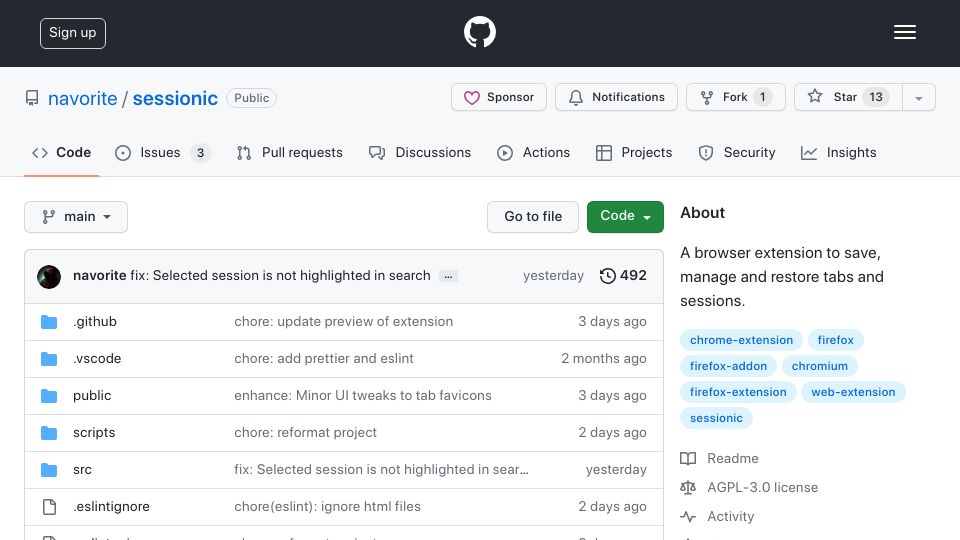Click the star count badge 13
960x540 pixels.
[x=876, y=97]
